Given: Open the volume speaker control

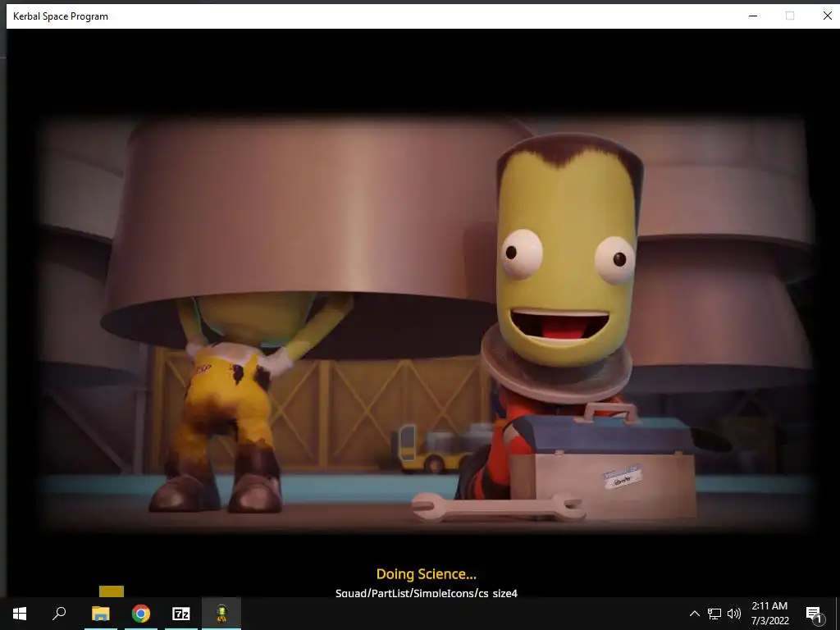Looking at the screenshot, I should [x=734, y=614].
